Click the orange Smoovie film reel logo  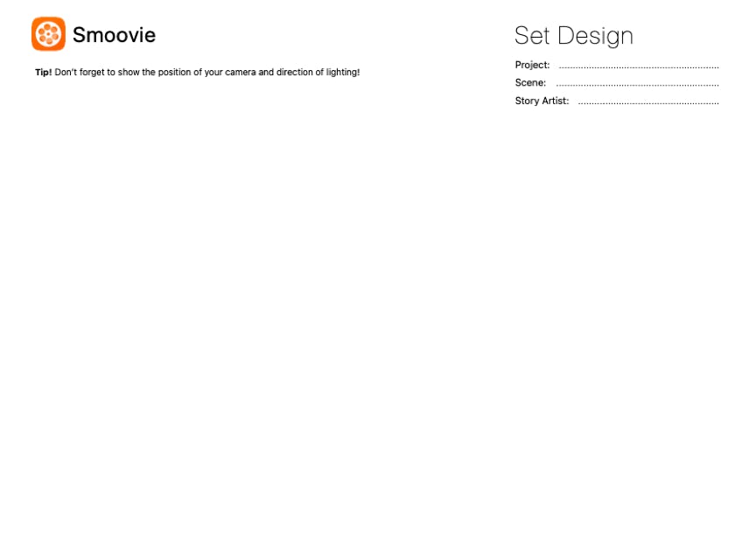pyautogui.click(x=48, y=34)
